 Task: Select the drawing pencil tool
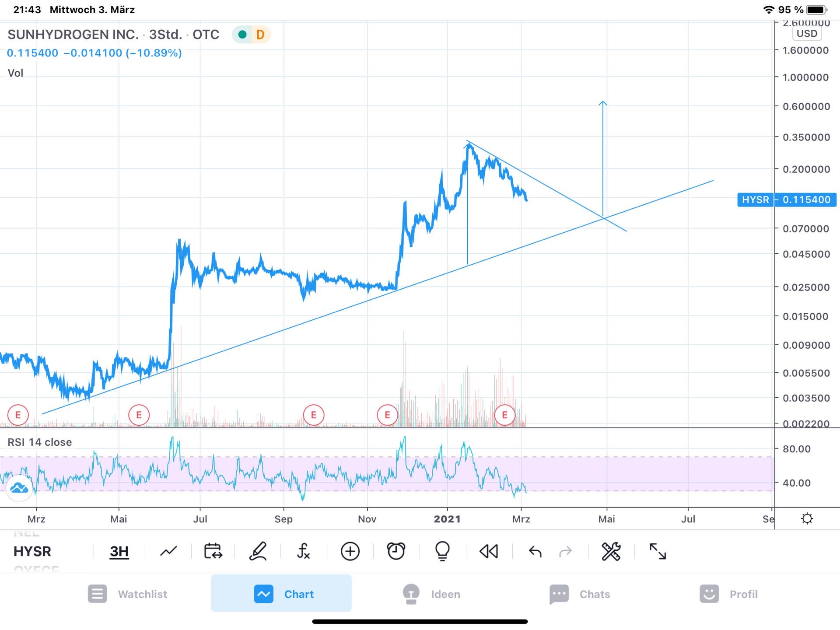[258, 551]
